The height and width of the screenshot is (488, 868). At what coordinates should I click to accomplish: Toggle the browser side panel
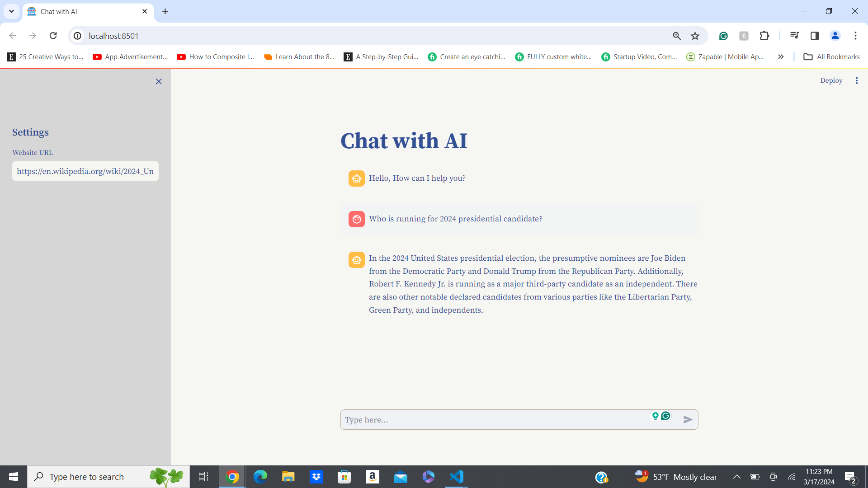815,36
